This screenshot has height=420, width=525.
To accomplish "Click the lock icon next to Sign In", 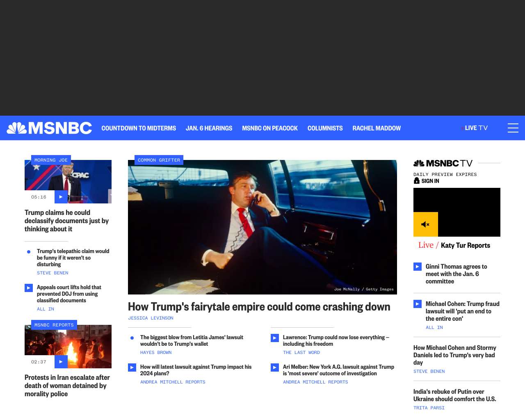I will 417,180.
